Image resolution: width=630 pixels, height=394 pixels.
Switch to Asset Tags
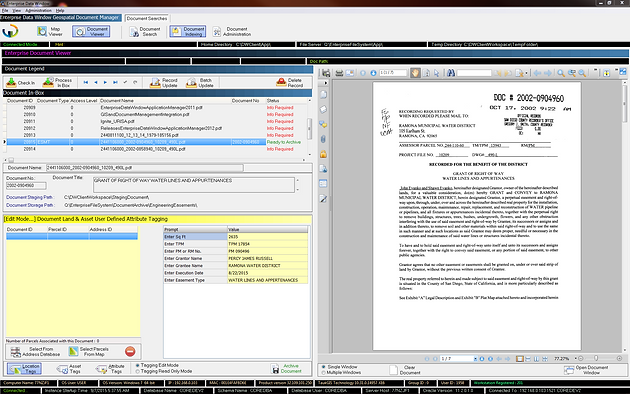[x=69, y=369]
